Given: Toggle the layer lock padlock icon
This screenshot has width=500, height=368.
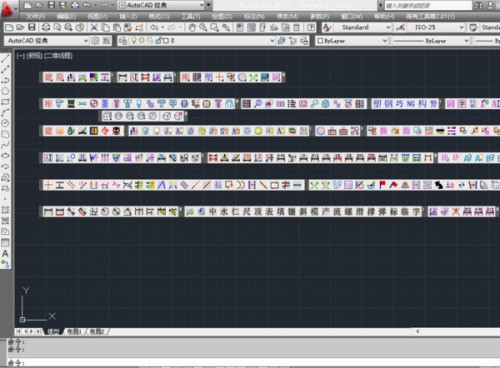Looking at the screenshot, I should tap(158, 41).
